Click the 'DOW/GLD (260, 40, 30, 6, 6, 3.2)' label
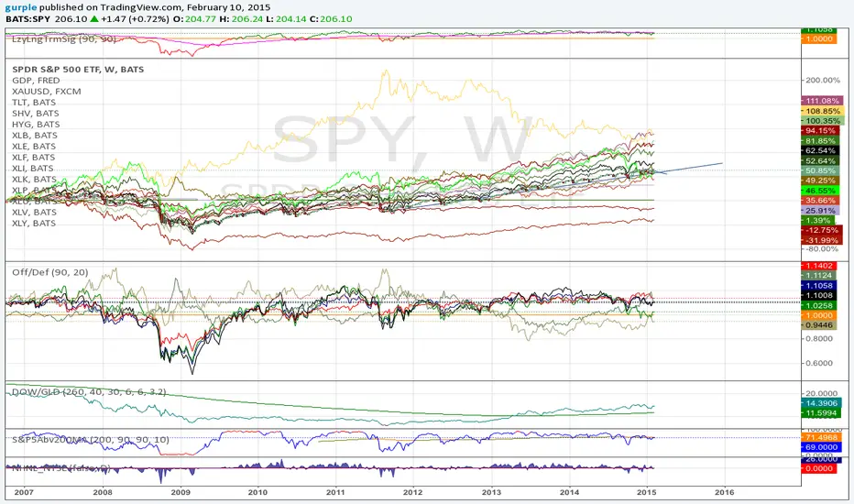The height and width of the screenshot is (504, 854). (x=89, y=392)
